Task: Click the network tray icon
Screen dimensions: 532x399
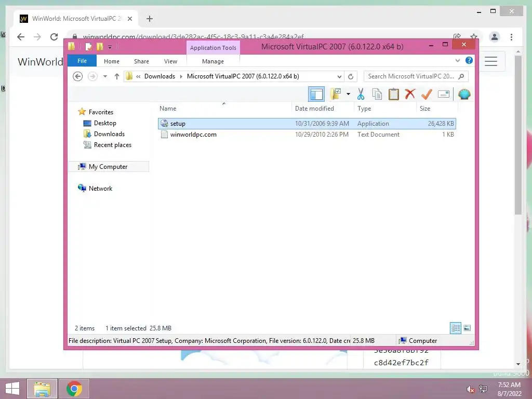Action: [x=483, y=389]
